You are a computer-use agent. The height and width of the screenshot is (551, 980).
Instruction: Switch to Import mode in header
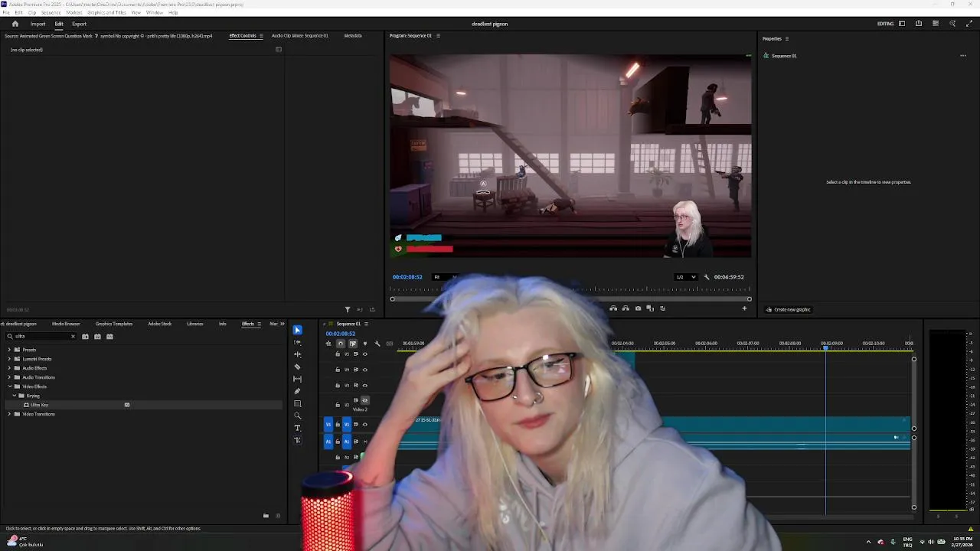coord(38,24)
